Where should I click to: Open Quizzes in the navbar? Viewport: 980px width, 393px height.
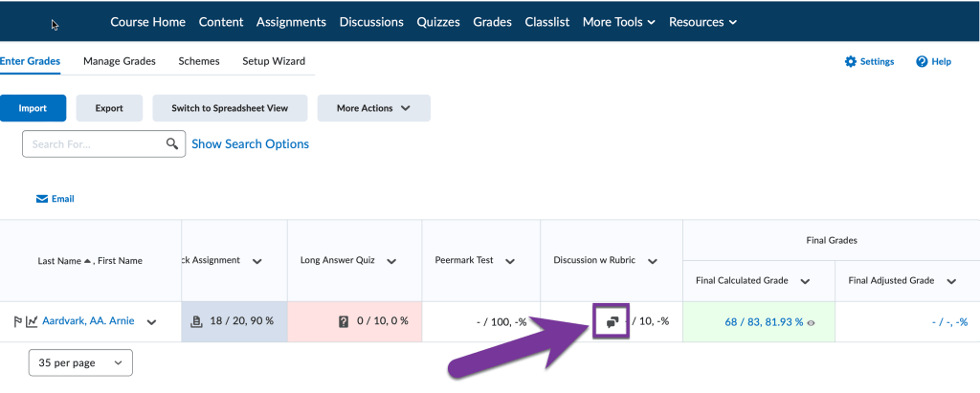[438, 22]
